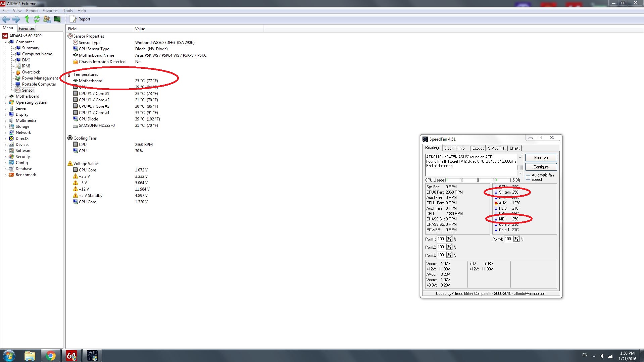Open the S.M.A.R.T. tab in SpeedFan
The image size is (644, 362).
pos(496,148)
